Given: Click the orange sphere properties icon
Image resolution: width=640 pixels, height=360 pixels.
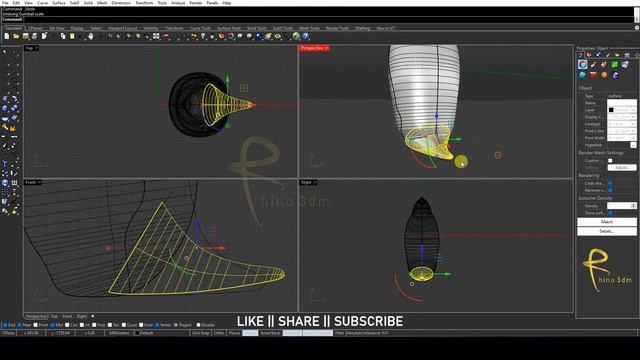Looking at the screenshot, I should coord(604,75).
